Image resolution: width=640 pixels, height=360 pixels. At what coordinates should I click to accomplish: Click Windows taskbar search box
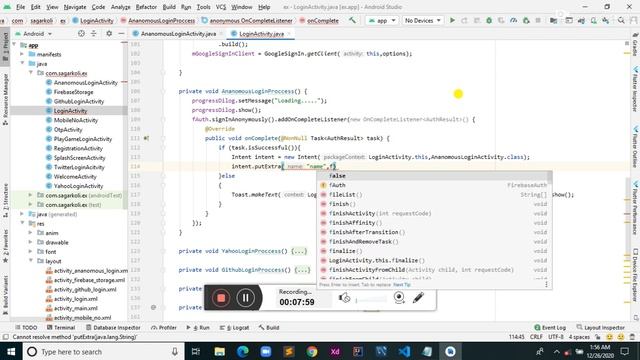tap(103, 351)
